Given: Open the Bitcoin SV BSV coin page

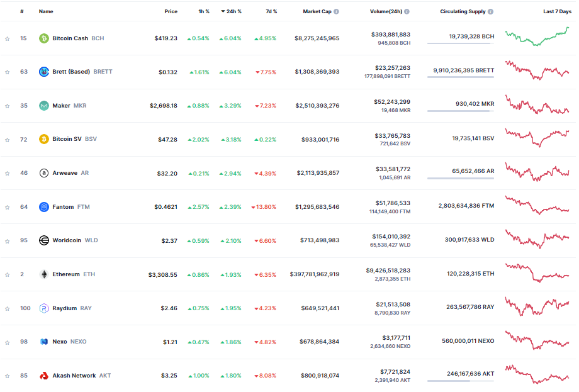Looking at the screenshot, I should pyautogui.click(x=75, y=139).
